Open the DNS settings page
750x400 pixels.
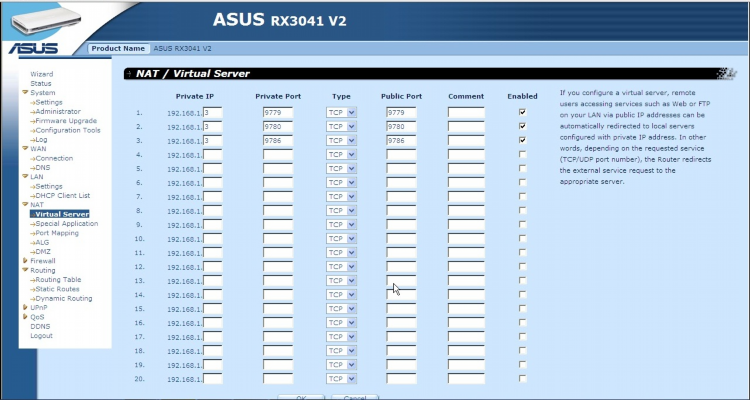click(43, 167)
